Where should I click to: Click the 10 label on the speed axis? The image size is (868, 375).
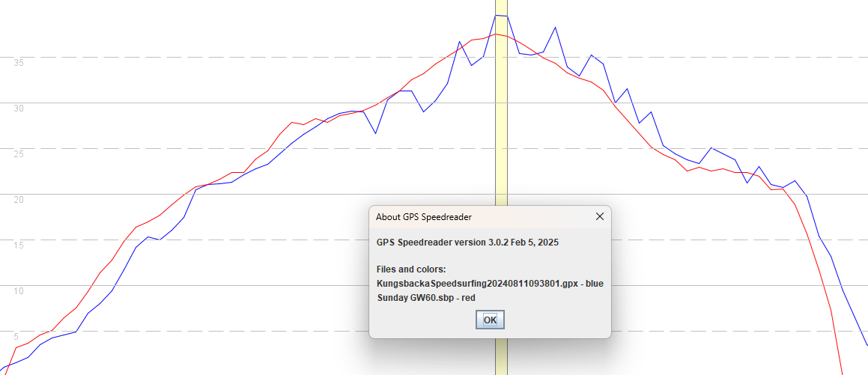(18, 291)
